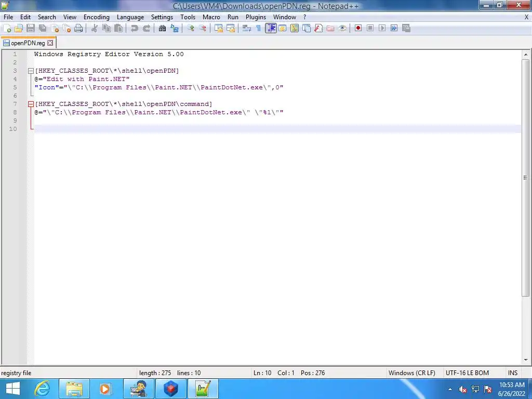The width and height of the screenshot is (532, 399).
Task: Click the Close document toolbar icon
Action: click(x=55, y=28)
